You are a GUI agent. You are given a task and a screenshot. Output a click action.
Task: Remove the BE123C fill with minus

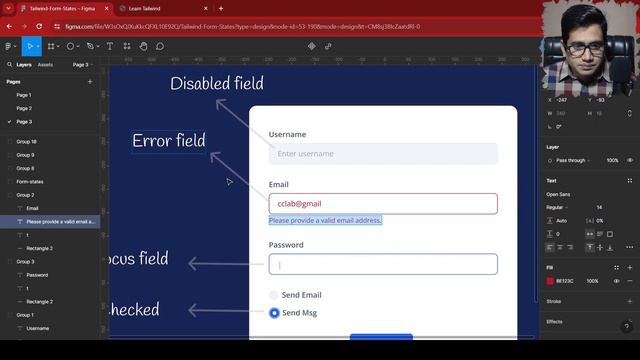click(x=630, y=281)
